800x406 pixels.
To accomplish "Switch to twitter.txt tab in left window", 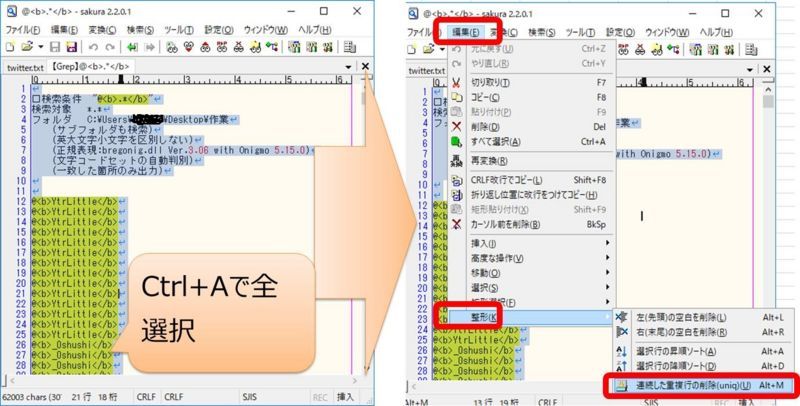I will pos(25,67).
